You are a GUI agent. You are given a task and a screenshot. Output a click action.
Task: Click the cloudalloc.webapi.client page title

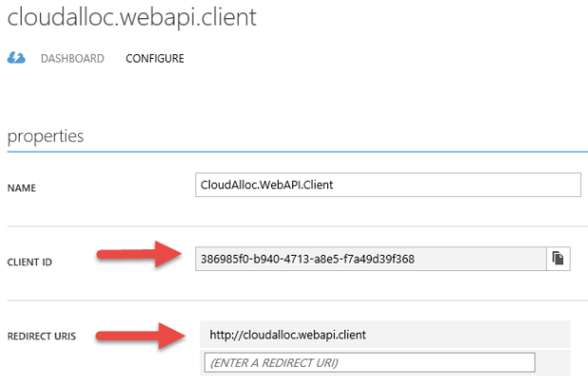pos(132,18)
